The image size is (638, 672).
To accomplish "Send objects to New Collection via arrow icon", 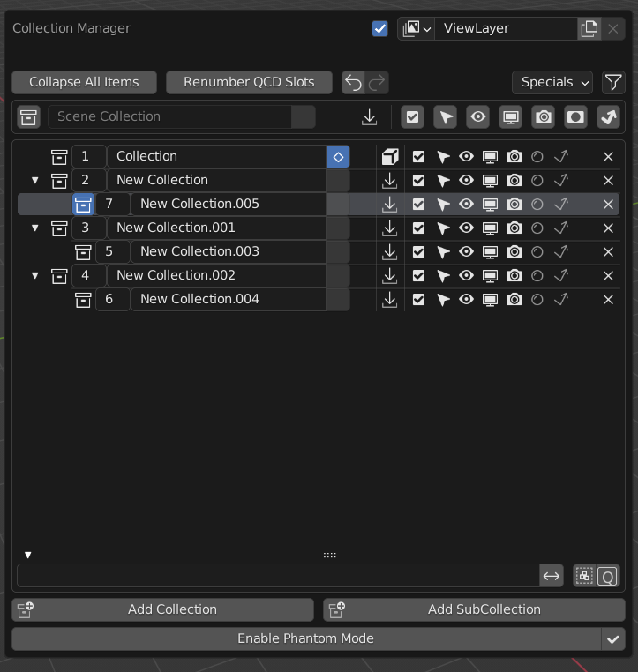I will tap(390, 181).
